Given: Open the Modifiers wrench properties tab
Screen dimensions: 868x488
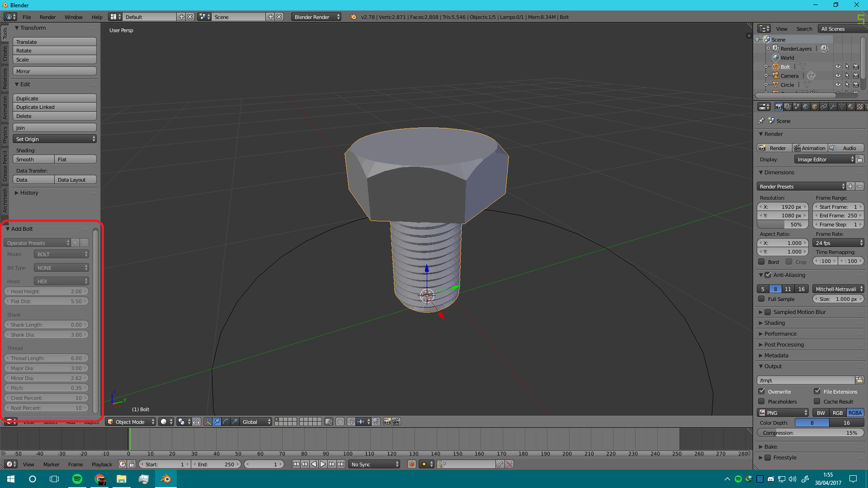Looking at the screenshot, I should point(833,107).
